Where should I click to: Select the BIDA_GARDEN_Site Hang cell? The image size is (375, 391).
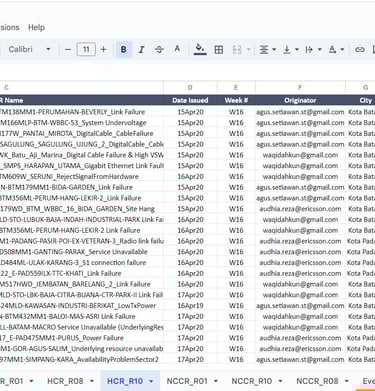pyautogui.click(x=82, y=209)
